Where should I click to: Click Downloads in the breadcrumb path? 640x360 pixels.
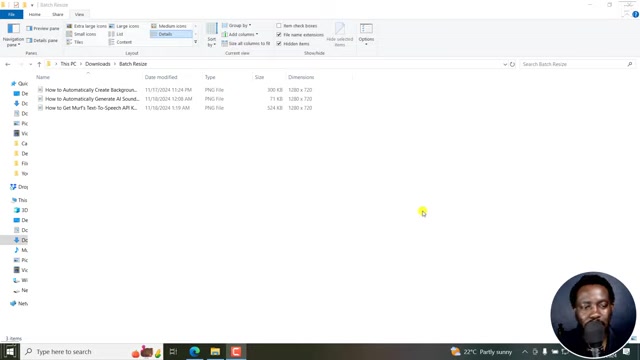98,64
